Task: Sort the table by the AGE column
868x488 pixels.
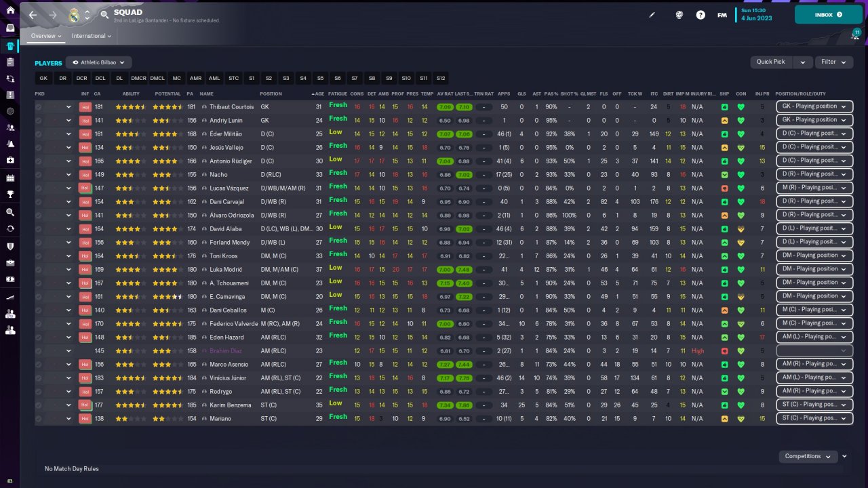Action: click(318, 94)
